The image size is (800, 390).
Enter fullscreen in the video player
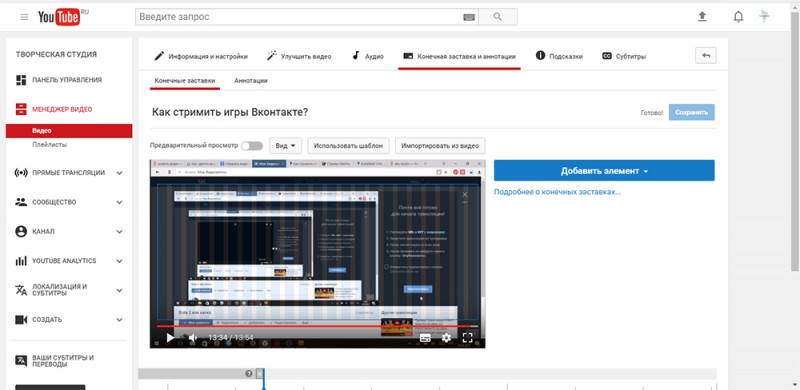point(467,337)
